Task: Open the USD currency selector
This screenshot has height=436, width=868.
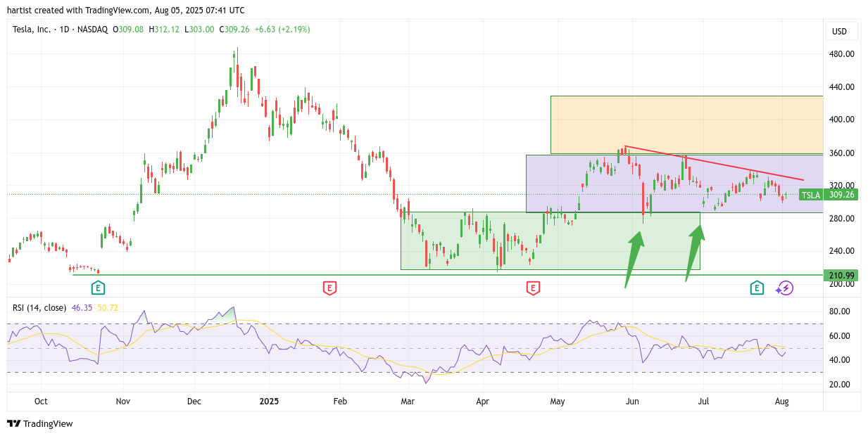Action: [x=842, y=31]
